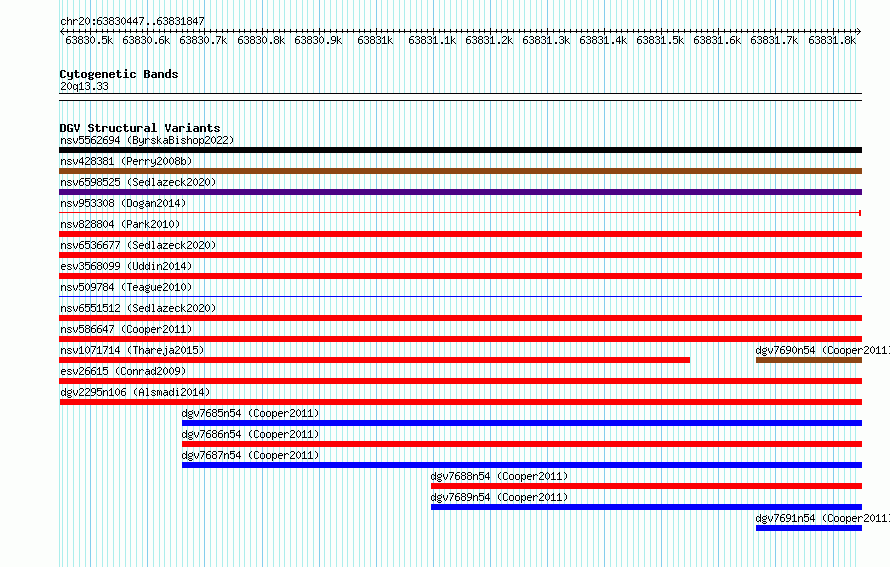Open the nsv428381 (Perry2008b) label
Screen dimensions: 890x567
(126, 161)
